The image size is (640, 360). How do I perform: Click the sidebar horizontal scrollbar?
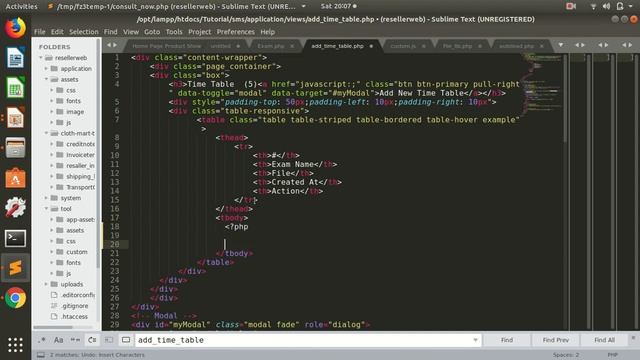pyautogui.click(x=53, y=327)
